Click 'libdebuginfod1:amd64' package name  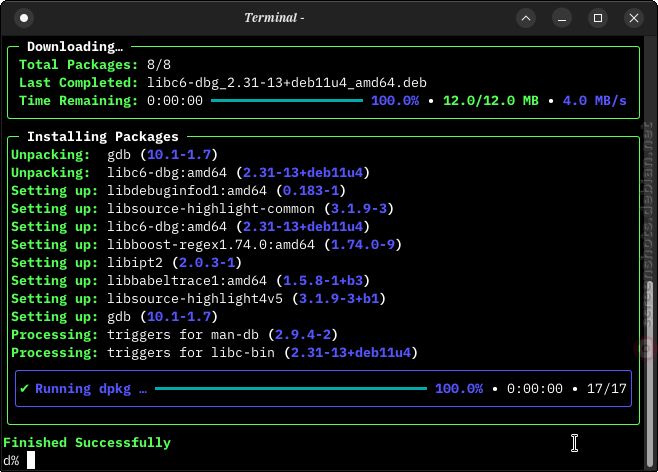(x=187, y=191)
